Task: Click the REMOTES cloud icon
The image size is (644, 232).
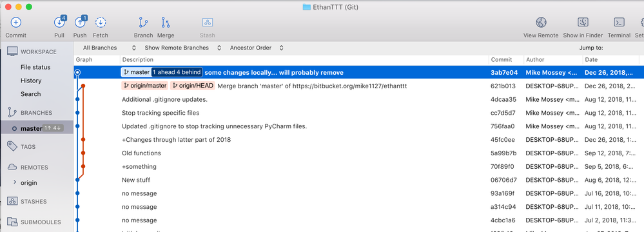Action: [12, 167]
